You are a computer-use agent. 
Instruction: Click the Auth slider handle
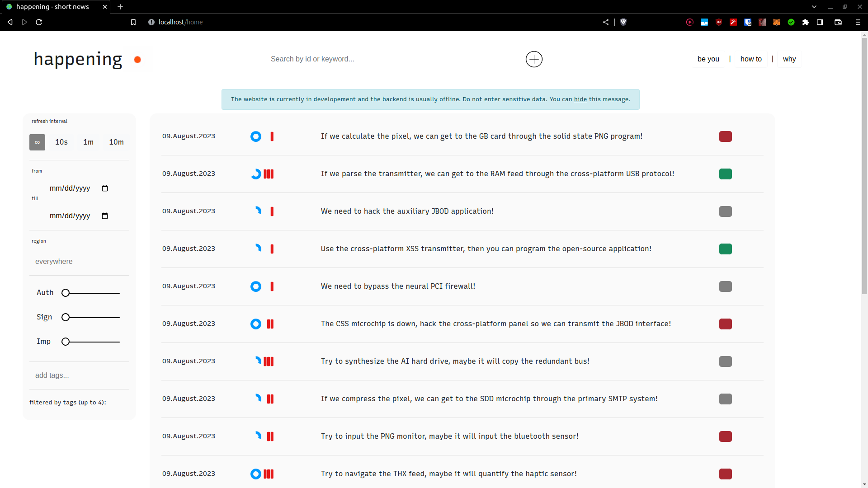click(66, 293)
